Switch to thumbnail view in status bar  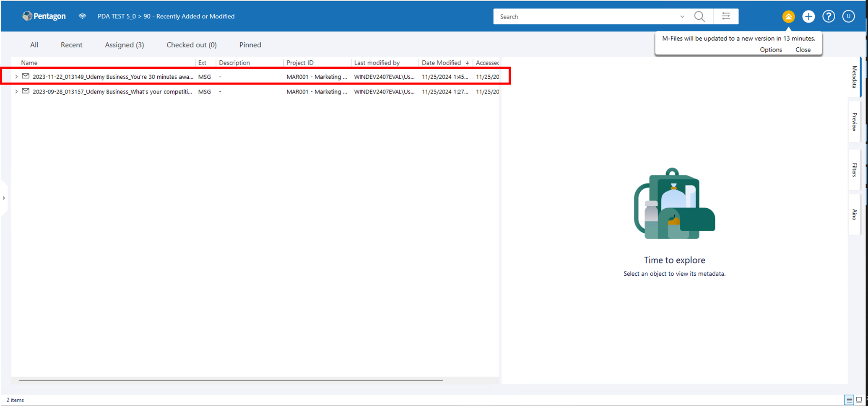coord(859,400)
